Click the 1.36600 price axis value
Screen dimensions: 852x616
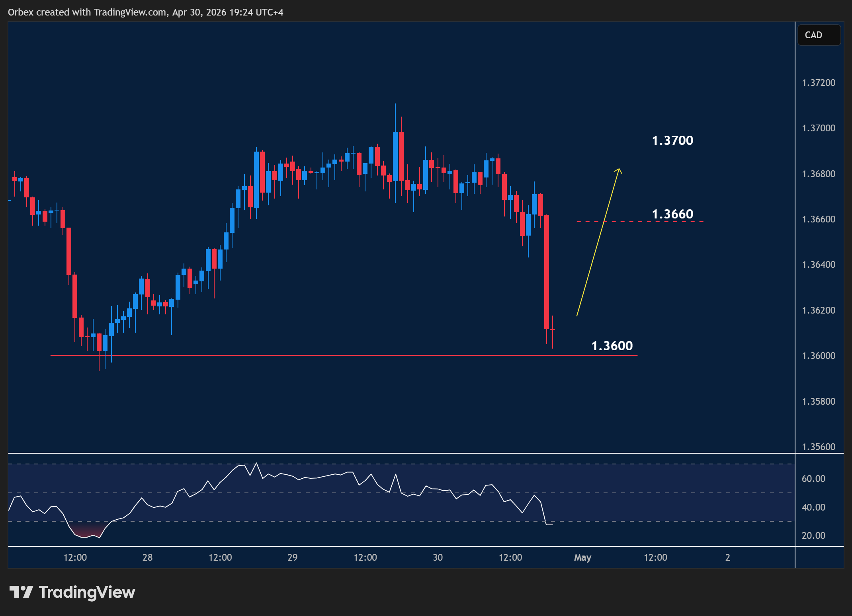coord(819,219)
